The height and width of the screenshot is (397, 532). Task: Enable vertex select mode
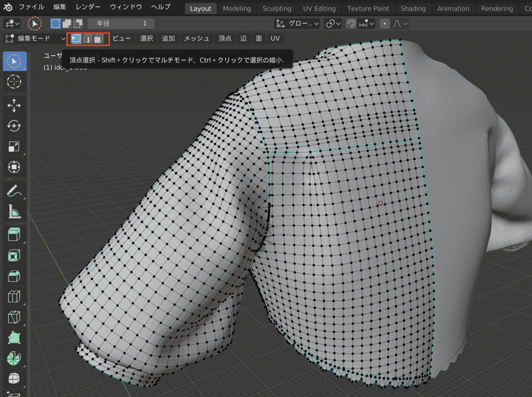pos(76,39)
